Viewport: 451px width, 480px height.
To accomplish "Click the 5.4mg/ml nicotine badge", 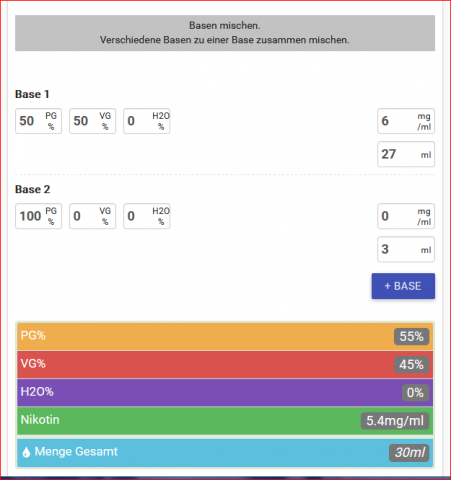I will 395,421.
